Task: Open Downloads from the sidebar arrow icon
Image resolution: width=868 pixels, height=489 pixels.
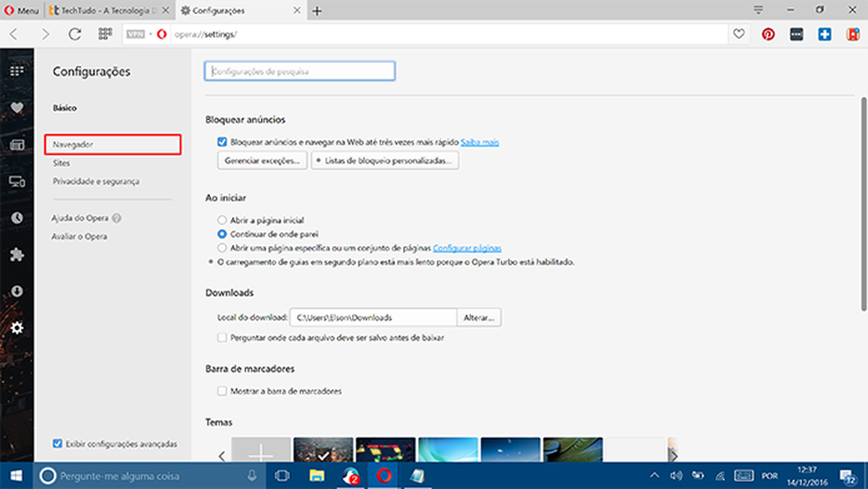Action: coord(17,291)
